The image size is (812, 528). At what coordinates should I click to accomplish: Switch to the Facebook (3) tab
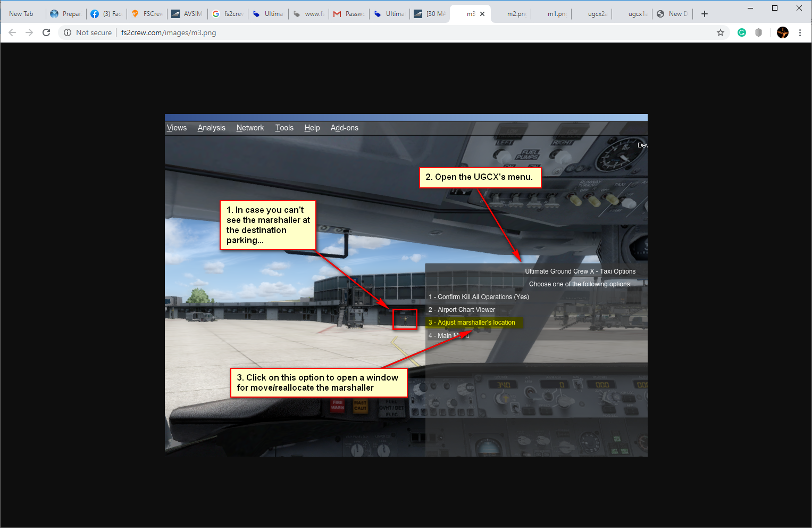coord(106,14)
